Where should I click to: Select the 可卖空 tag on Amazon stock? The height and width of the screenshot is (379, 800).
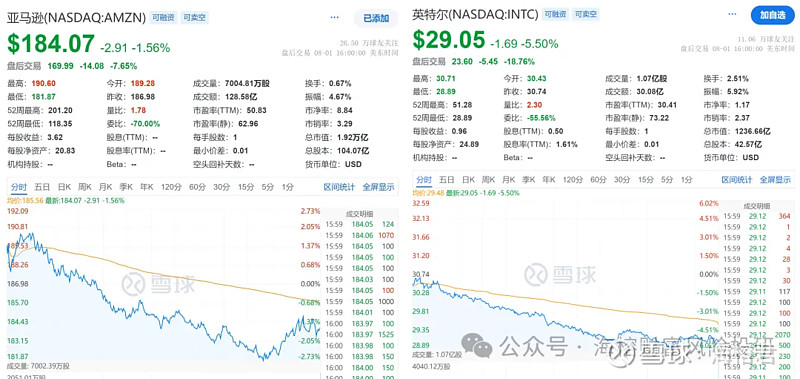(194, 17)
